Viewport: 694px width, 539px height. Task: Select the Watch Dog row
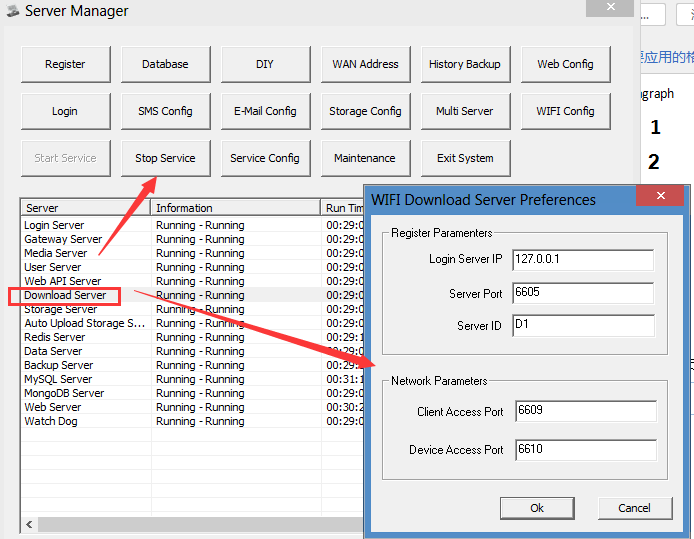click(193, 421)
